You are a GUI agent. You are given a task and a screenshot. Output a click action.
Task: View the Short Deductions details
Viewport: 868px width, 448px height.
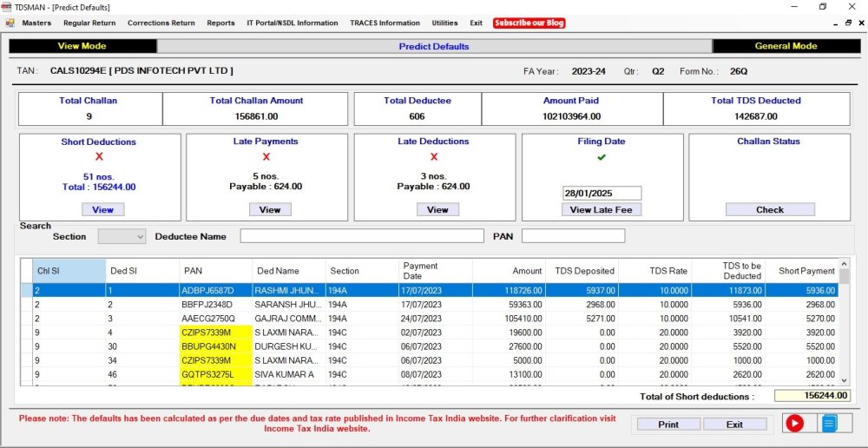102,209
